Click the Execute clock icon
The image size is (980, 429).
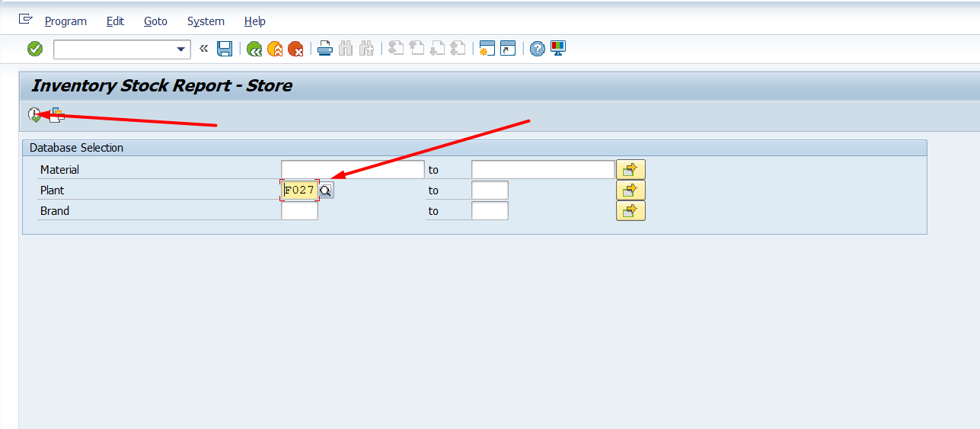(34, 115)
